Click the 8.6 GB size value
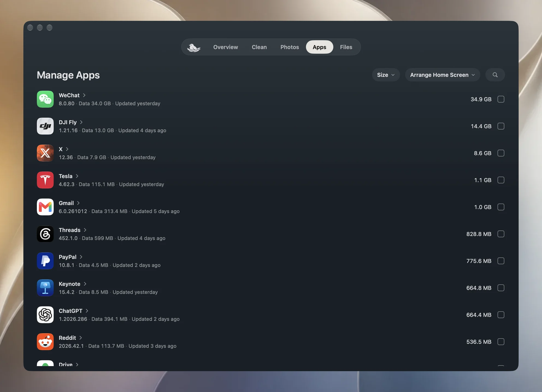The height and width of the screenshot is (392, 542). [482, 153]
